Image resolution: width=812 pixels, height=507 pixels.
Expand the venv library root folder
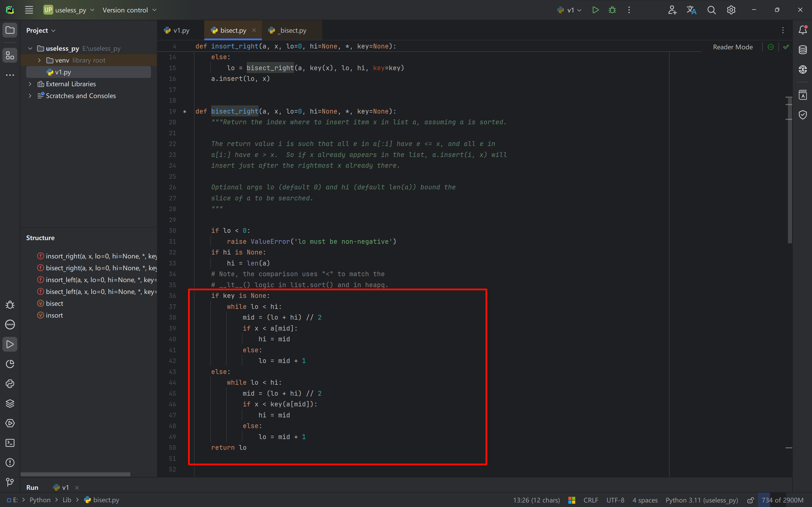39,60
